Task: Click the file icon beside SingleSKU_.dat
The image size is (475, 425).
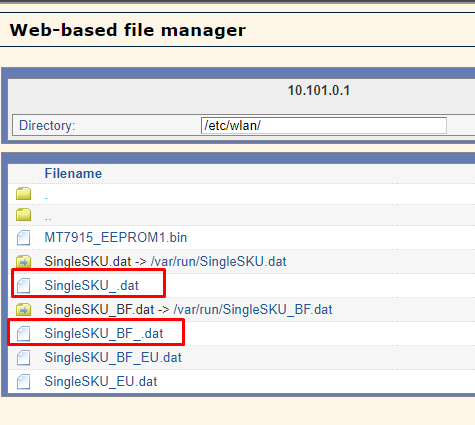Action: (x=23, y=286)
